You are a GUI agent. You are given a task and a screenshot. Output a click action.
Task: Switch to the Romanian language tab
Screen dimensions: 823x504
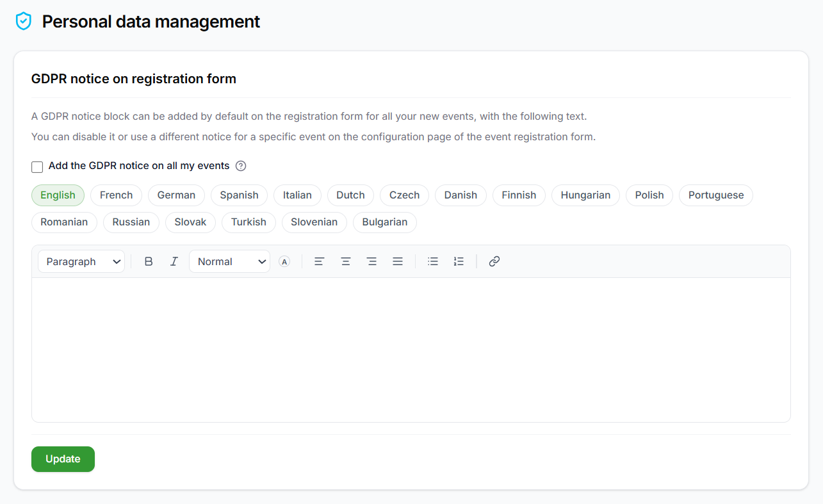click(64, 222)
